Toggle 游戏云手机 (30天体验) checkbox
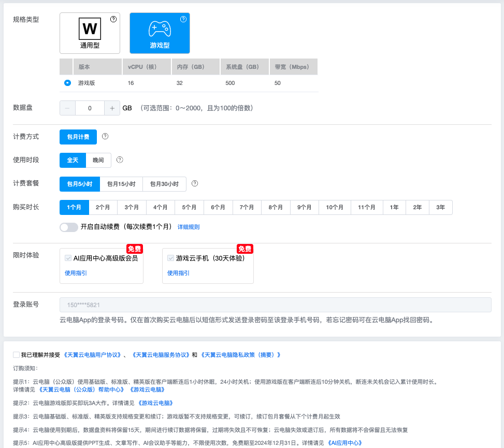 click(x=171, y=258)
